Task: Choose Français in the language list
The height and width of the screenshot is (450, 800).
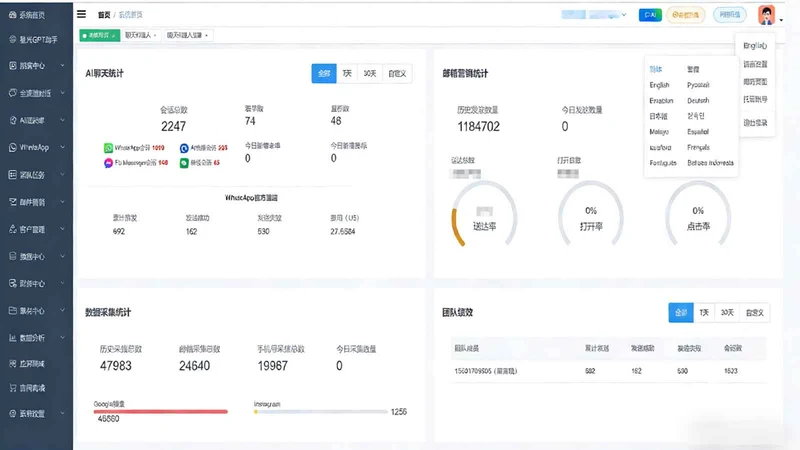Action: click(x=698, y=147)
